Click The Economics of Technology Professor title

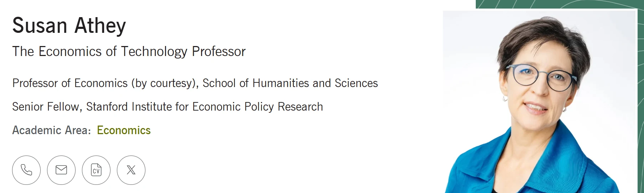(x=129, y=52)
